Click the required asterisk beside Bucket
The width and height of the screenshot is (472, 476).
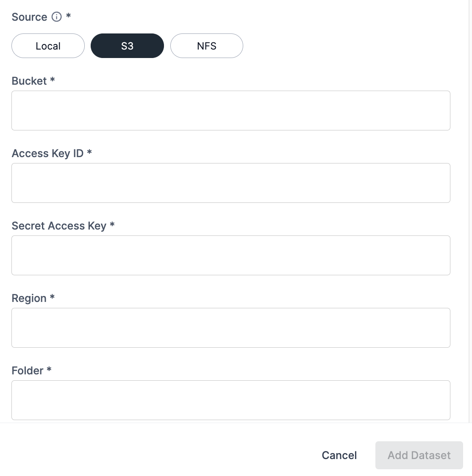[x=53, y=80]
